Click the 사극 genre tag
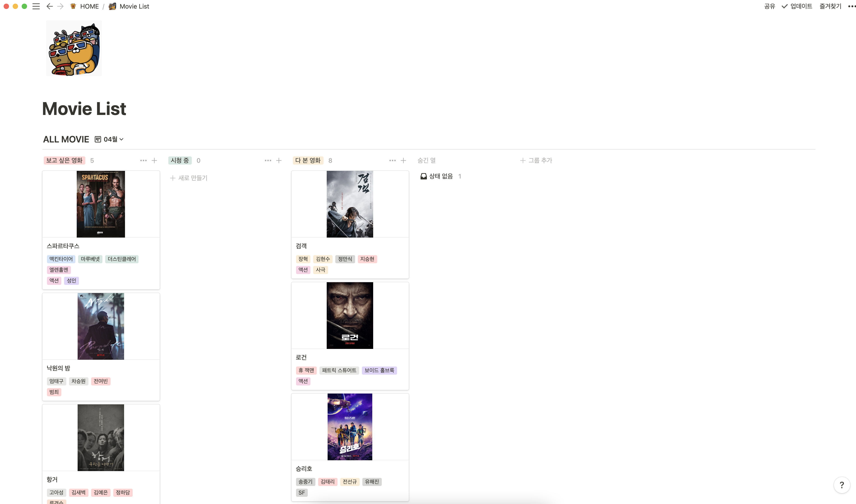 [321, 270]
